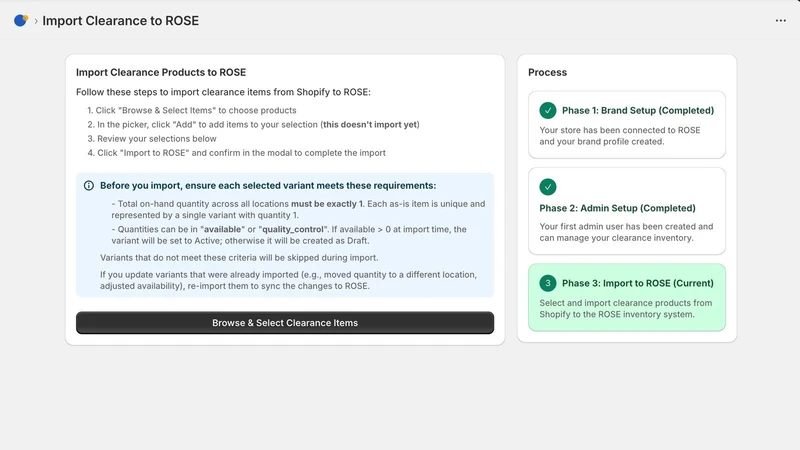800x450 pixels.
Task: Click the Import Clearance to ROSE title
Action: [x=120, y=21]
